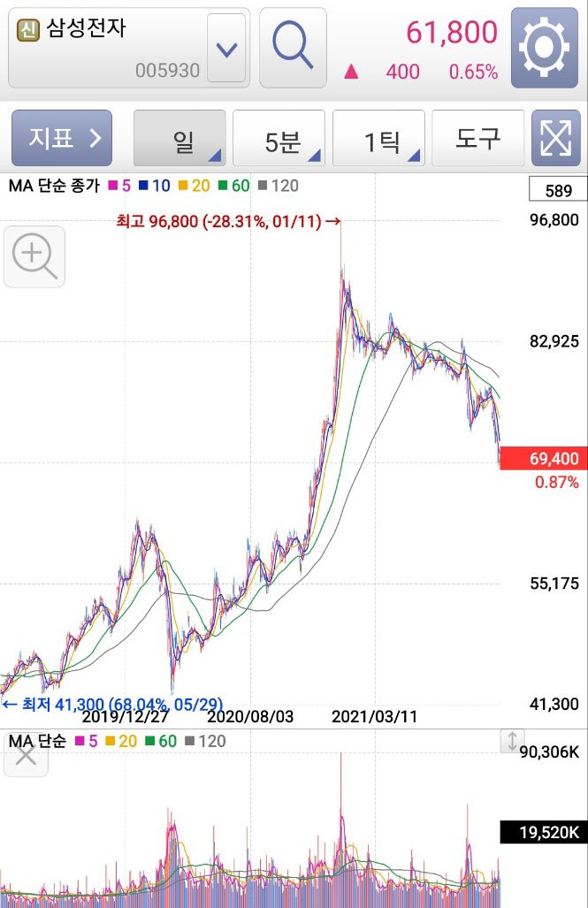This screenshot has height=908, width=588.
Task: Tap the 2020/08/03 date label
Action: coord(250,717)
